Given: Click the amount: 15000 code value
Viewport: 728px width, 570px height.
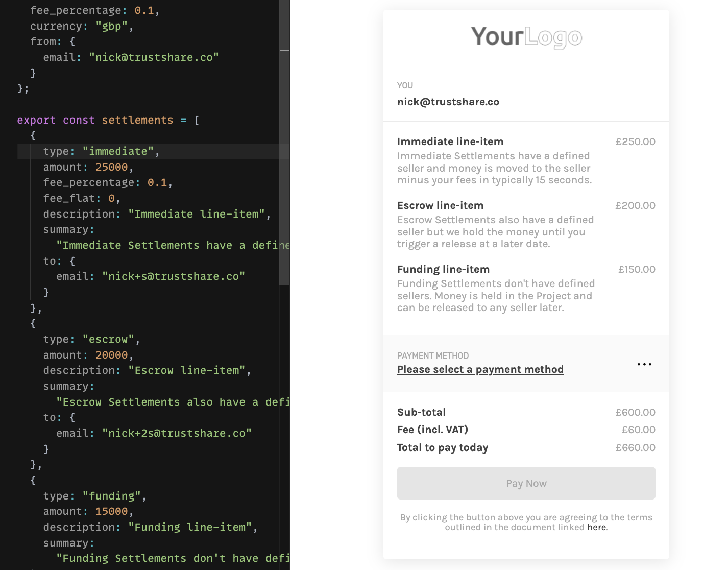Looking at the screenshot, I should point(112,511).
